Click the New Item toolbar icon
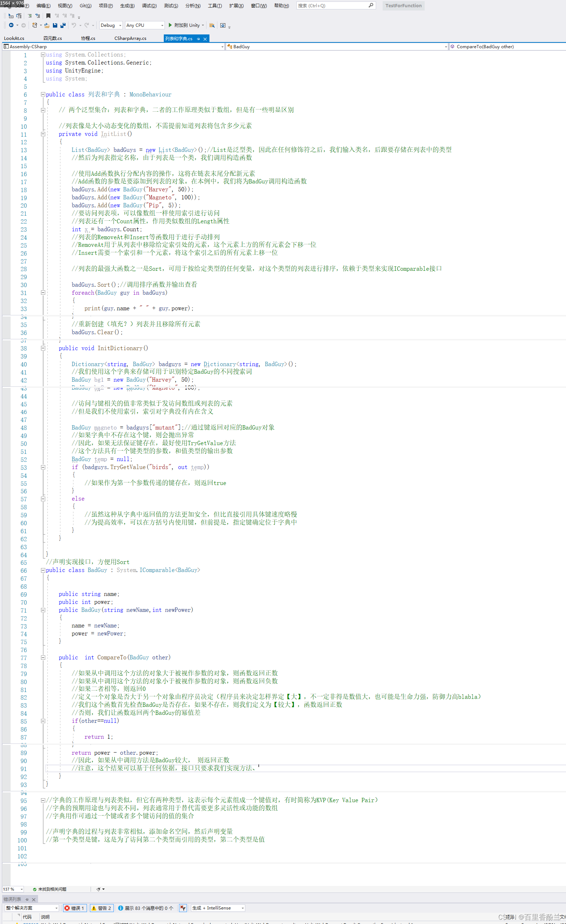The image size is (566, 924). pos(34,25)
